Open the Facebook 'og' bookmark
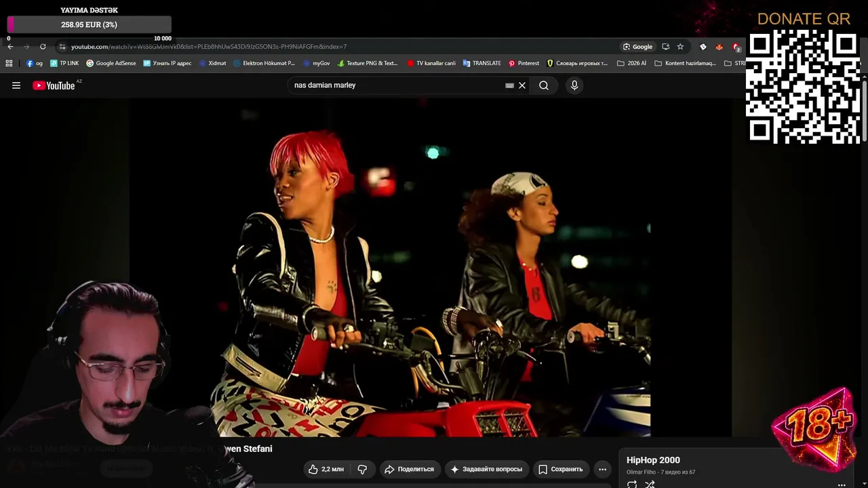Viewport: 868px width, 488px height. pos(34,63)
